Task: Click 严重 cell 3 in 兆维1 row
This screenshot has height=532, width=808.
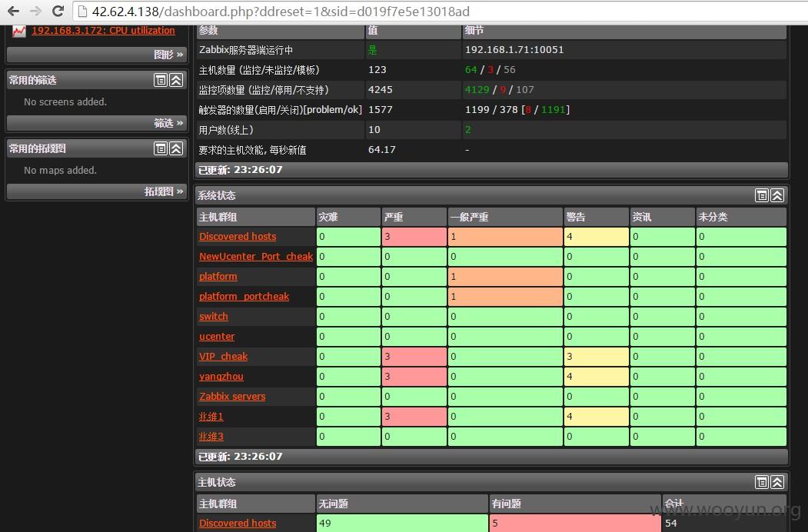Action: click(x=414, y=417)
